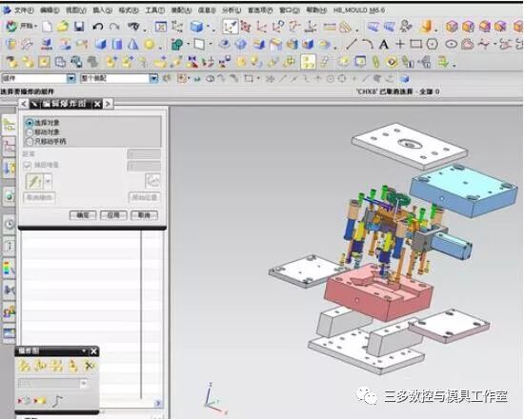Go to the previous dialog page arrow
Screen dimensions: 524x420
(x=24, y=104)
